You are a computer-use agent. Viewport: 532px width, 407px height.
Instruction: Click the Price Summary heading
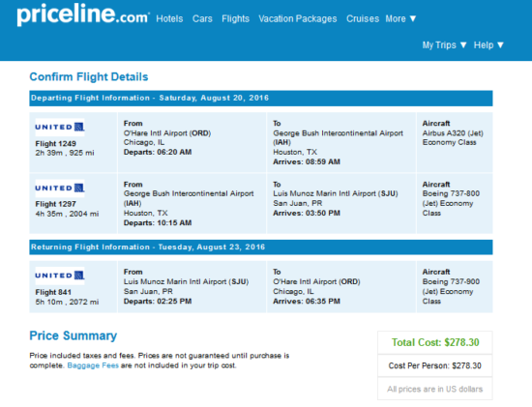pyautogui.click(x=73, y=335)
